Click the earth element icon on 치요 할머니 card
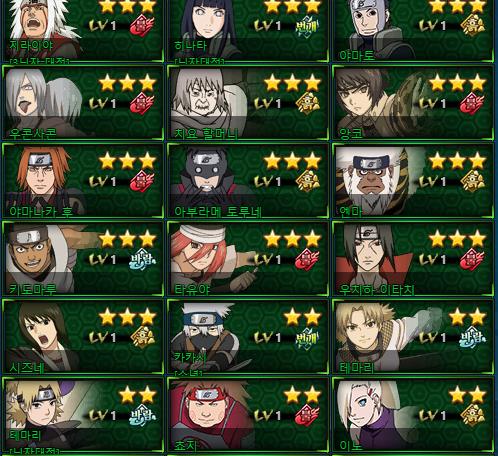The image size is (498, 456). (x=307, y=103)
